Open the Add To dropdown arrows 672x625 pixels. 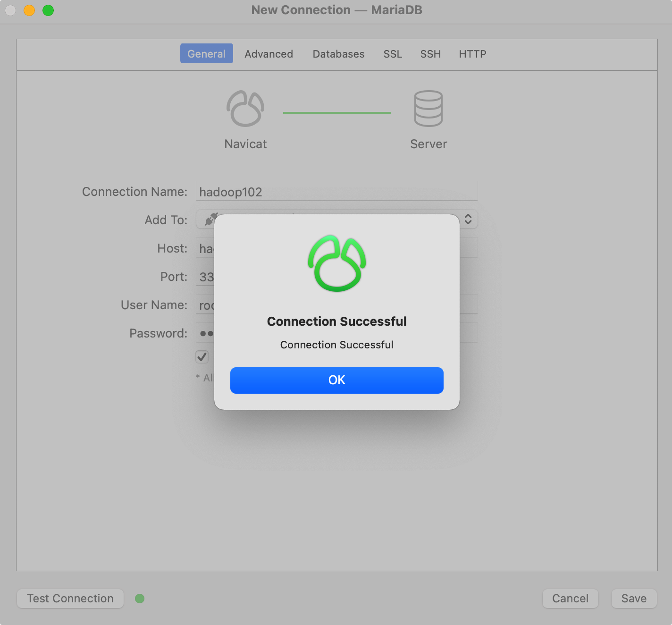coord(468,219)
